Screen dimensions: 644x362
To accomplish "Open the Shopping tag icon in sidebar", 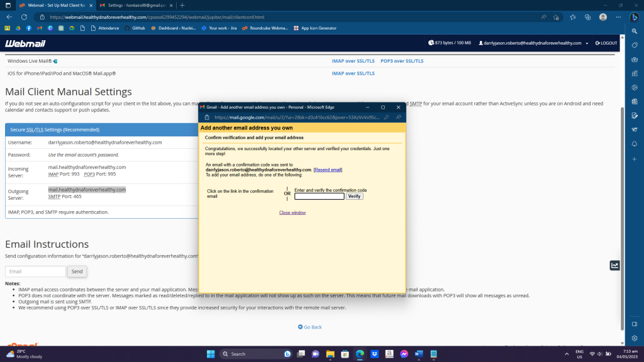I will coord(635,45).
